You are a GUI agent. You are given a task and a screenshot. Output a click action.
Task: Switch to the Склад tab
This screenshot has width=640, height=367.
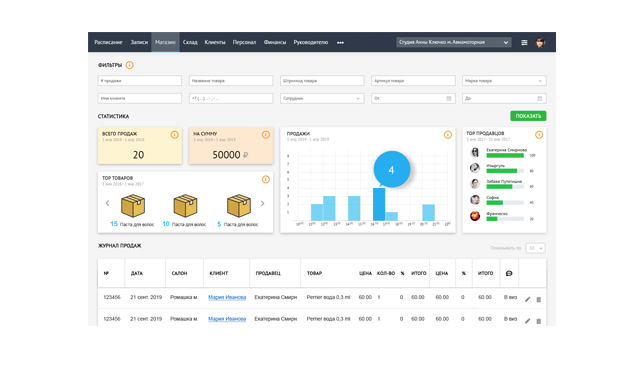point(190,42)
